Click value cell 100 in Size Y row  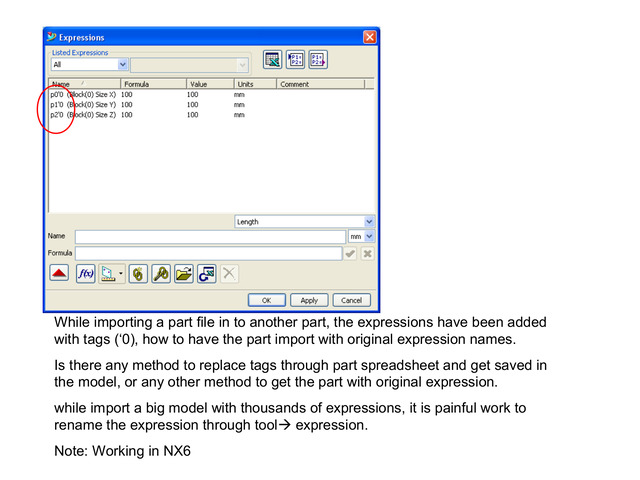[193, 105]
